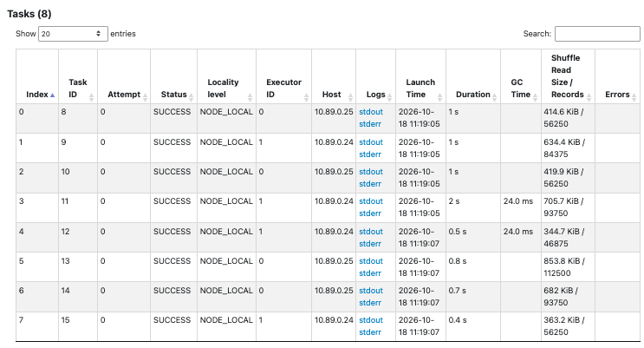The width and height of the screenshot is (644, 348).
Task: Select NODE_LOCAL cell for task ID 11
Action: (226, 207)
